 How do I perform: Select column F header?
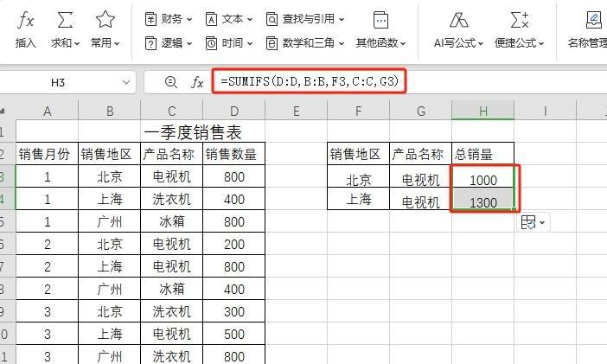point(359,112)
